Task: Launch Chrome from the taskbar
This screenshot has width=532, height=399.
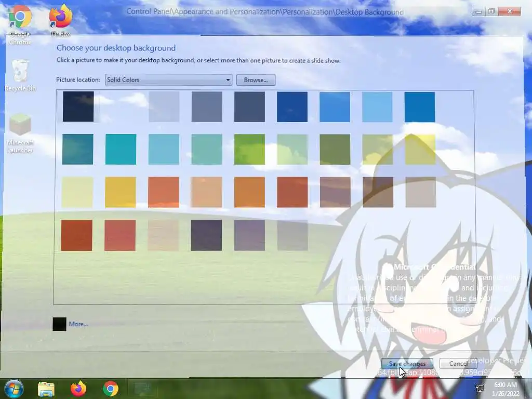Action: [111, 389]
